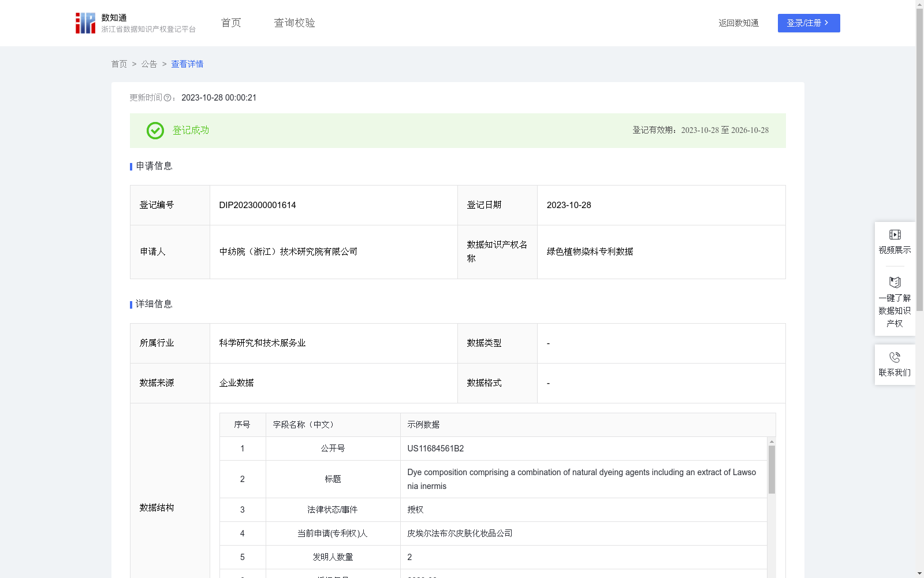This screenshot has height=578, width=924.
Task: Select the 登记有效期 validity period text
Action: pyautogui.click(x=701, y=131)
